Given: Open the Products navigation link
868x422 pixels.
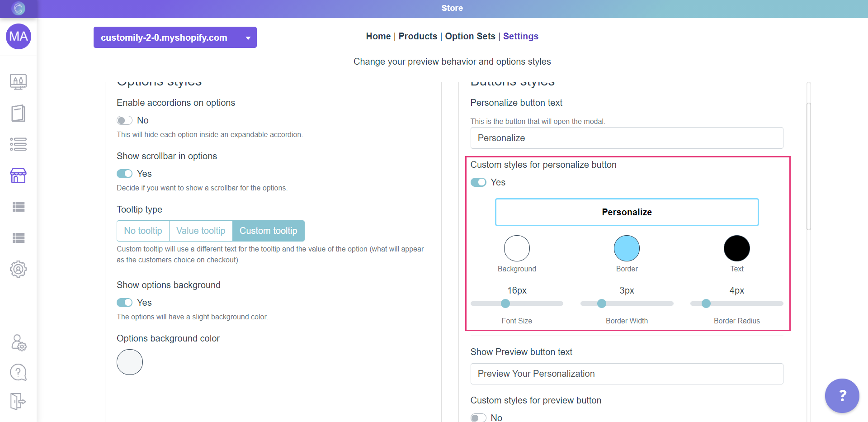Looking at the screenshot, I should (x=418, y=36).
